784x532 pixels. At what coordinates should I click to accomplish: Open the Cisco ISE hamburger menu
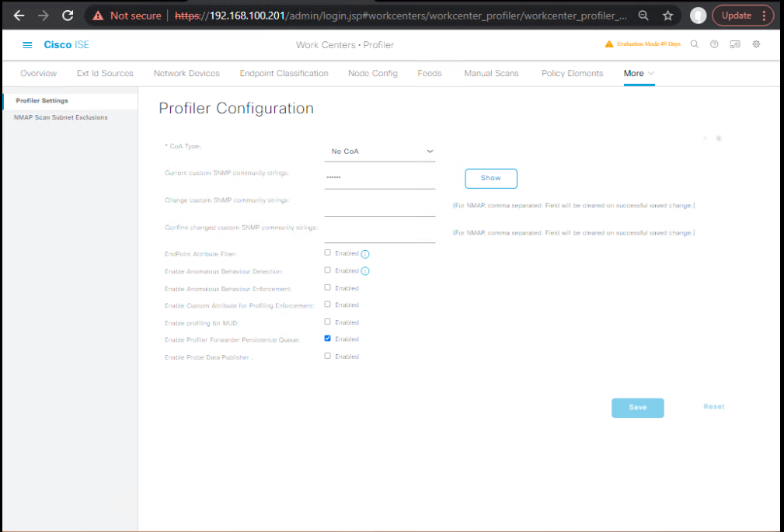[27, 45]
